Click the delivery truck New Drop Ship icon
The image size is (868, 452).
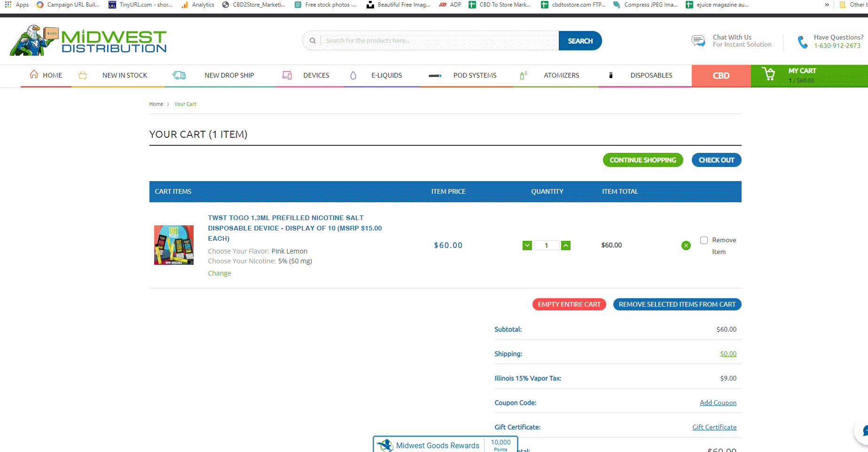click(x=179, y=75)
